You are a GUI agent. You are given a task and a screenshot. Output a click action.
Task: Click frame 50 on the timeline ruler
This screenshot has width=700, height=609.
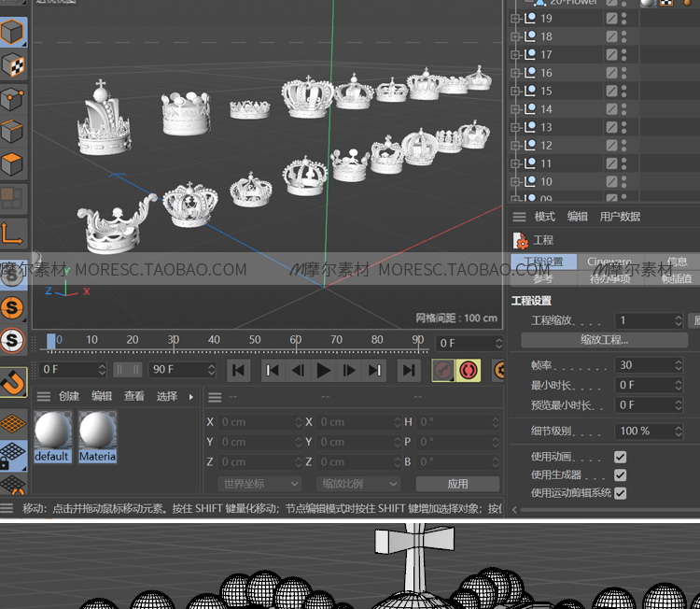pos(255,340)
